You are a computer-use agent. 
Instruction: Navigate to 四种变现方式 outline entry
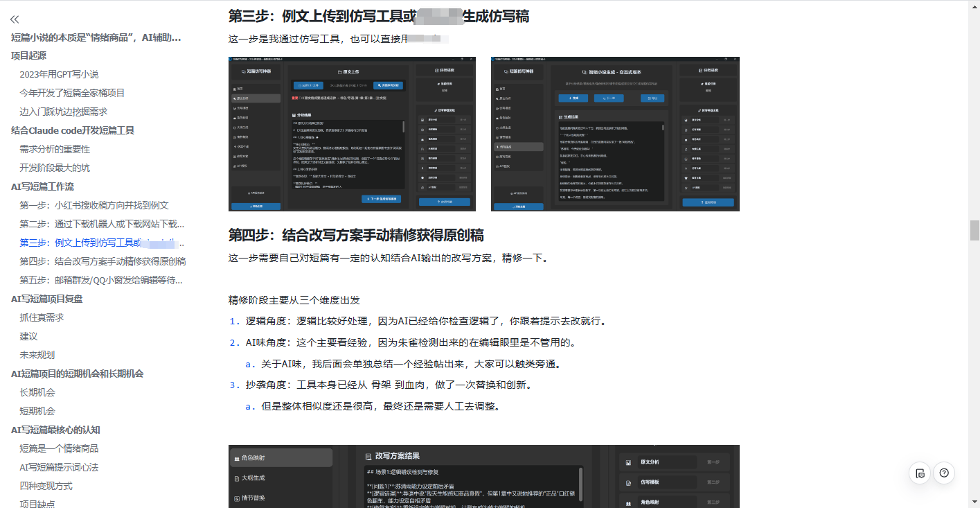(x=46, y=486)
